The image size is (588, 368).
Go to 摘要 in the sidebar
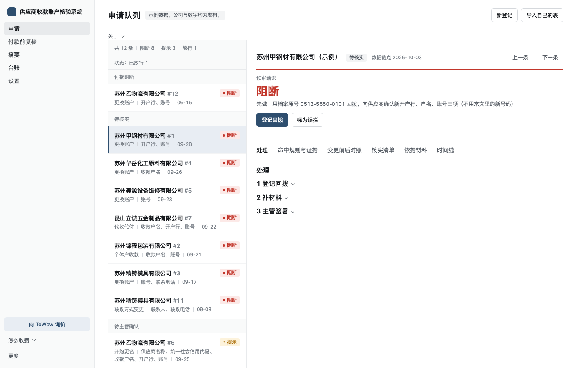pos(47,55)
